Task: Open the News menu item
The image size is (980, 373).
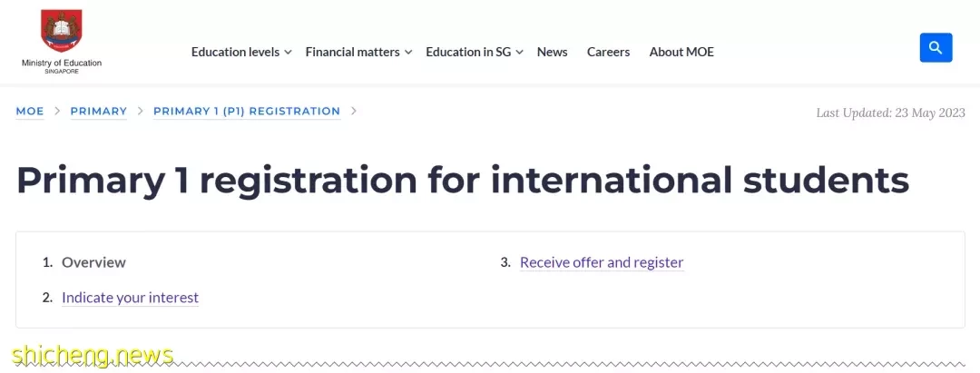Action: [x=552, y=52]
